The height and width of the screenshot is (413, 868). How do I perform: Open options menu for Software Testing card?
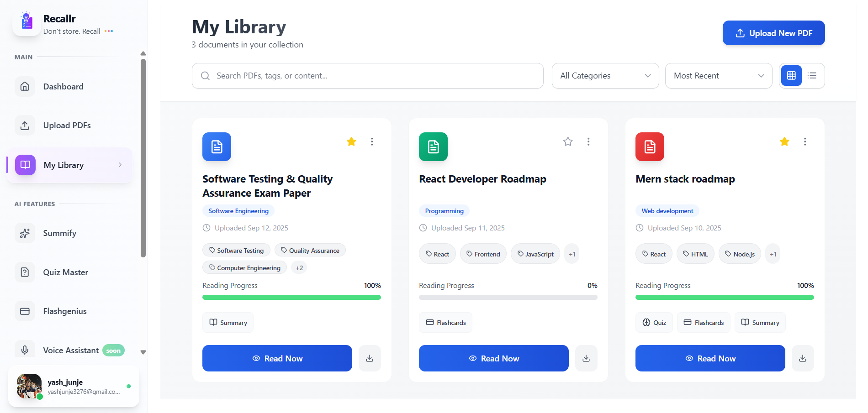coord(372,141)
